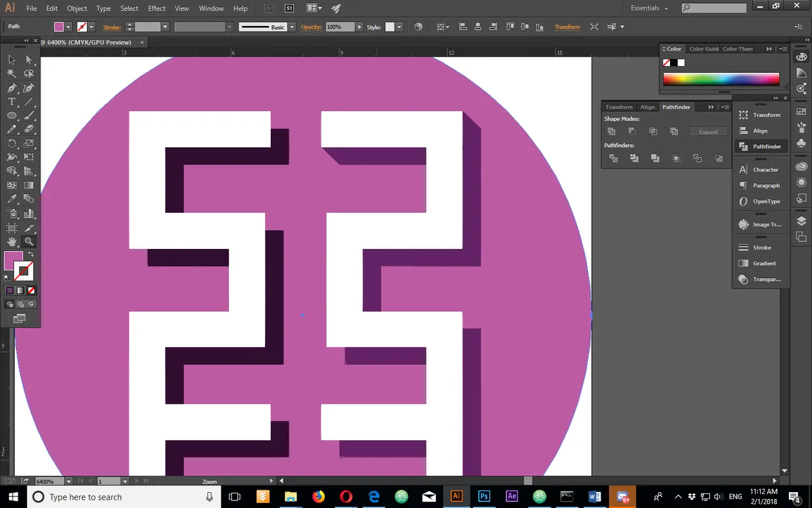The height and width of the screenshot is (508, 812).
Task: Expand the Opacity value arrow
Action: point(360,27)
